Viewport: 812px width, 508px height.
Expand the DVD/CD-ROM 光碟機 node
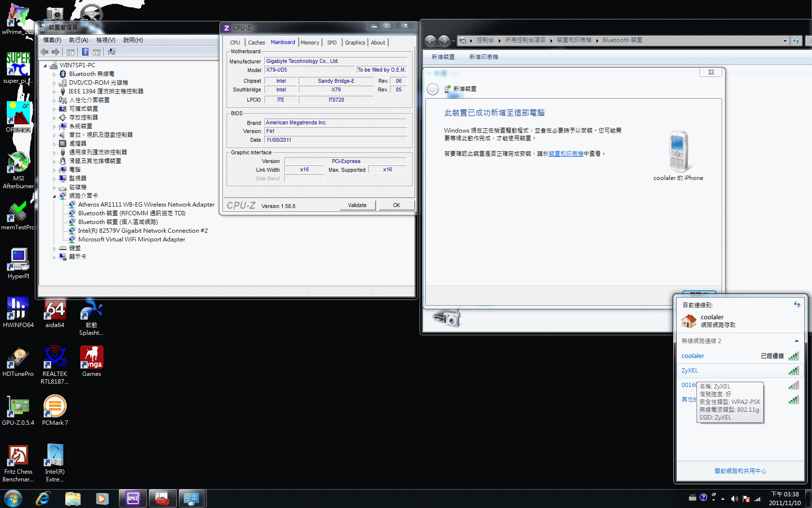click(x=54, y=83)
